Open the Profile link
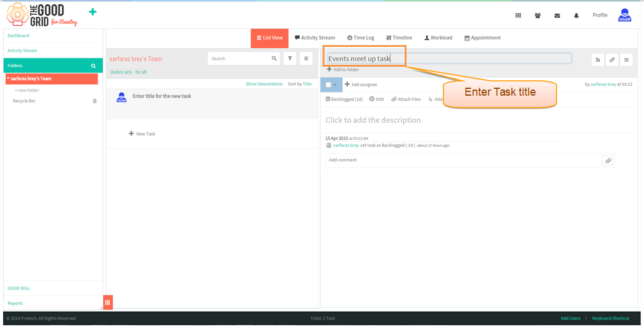 tap(600, 15)
